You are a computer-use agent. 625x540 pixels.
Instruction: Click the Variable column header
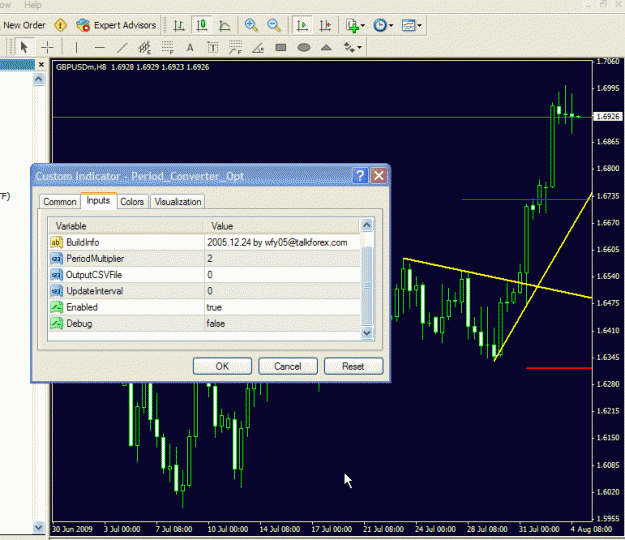pos(126,226)
